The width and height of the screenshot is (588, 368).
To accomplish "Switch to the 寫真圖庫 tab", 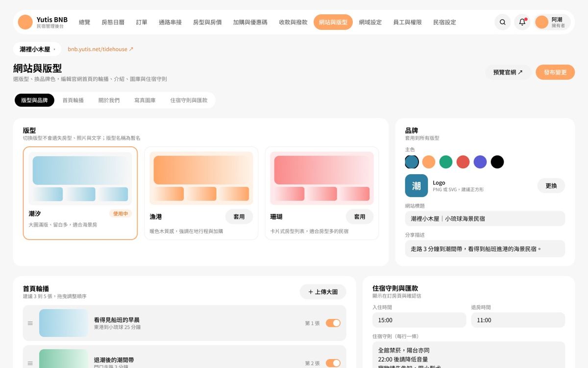I will tap(145, 100).
